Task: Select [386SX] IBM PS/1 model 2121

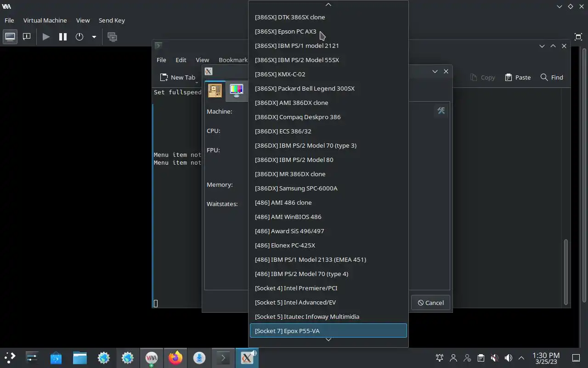Action: point(328,46)
